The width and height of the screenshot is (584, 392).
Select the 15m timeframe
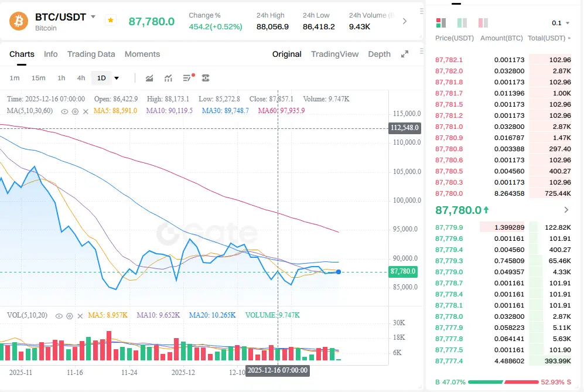[38, 78]
